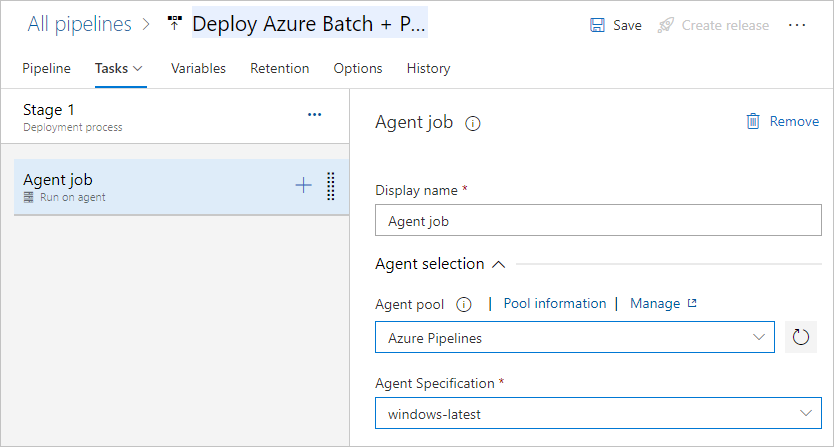Collapse the Agent selection section
Screen dimensions: 834x447
440,264
